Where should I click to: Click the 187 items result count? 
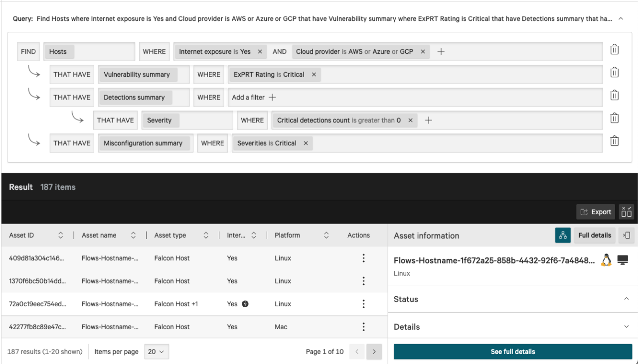pyautogui.click(x=58, y=187)
